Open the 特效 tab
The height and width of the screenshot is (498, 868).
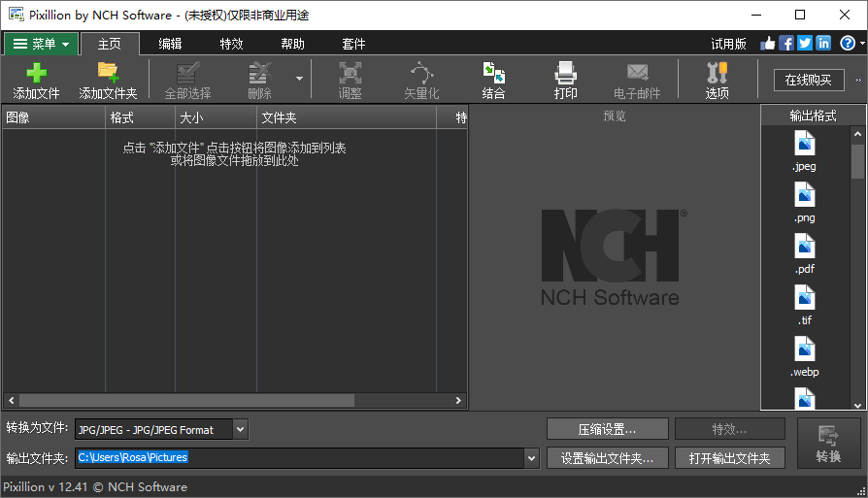tap(231, 44)
